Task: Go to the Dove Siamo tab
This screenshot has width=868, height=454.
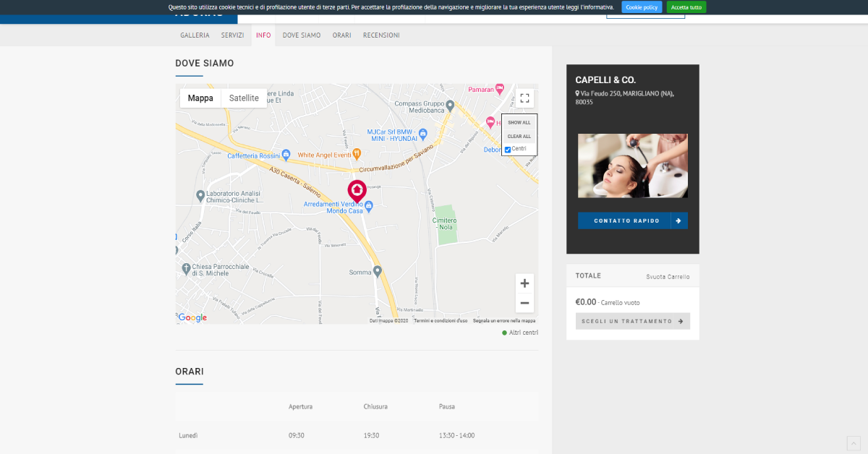Action: pyautogui.click(x=302, y=35)
